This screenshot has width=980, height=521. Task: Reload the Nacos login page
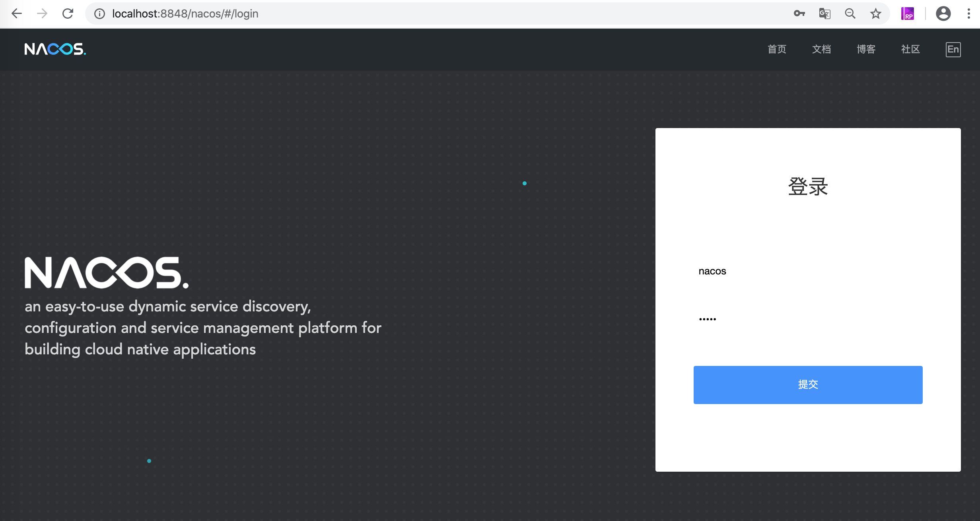click(68, 14)
